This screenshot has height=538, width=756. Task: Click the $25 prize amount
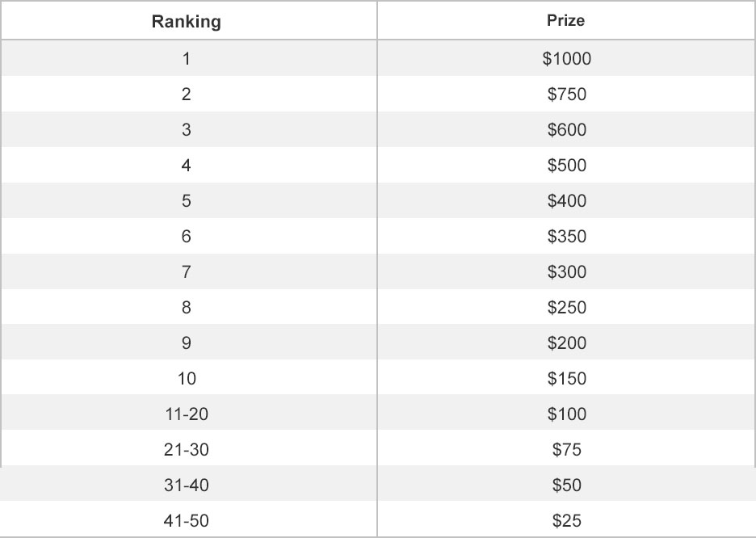(x=566, y=521)
